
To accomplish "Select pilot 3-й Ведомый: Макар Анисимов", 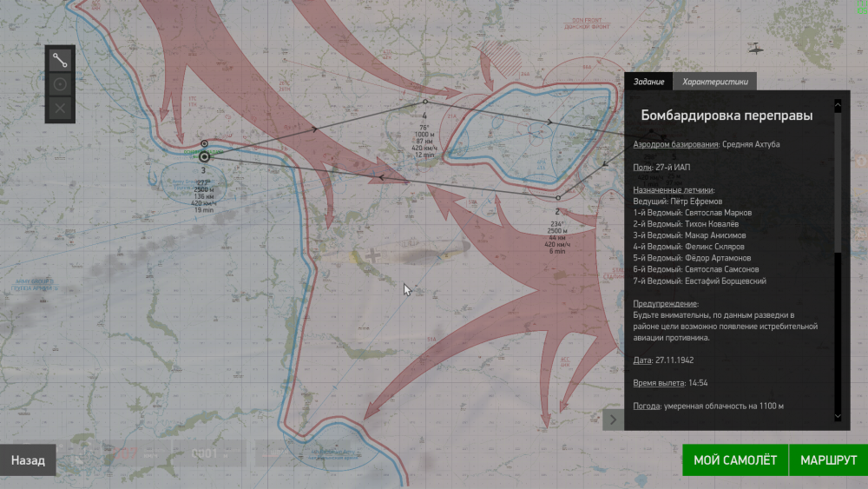I will pos(689,235).
